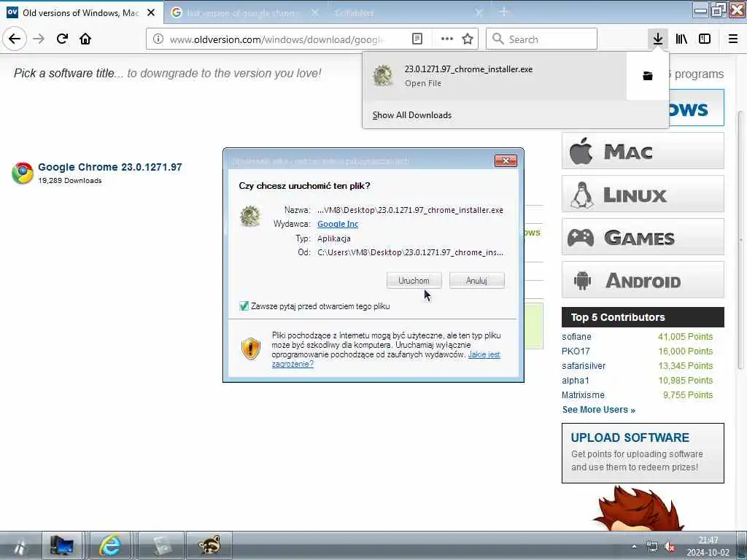This screenshot has width=747, height=560.
Task: Close the security warning dialog
Action: pyautogui.click(x=506, y=161)
